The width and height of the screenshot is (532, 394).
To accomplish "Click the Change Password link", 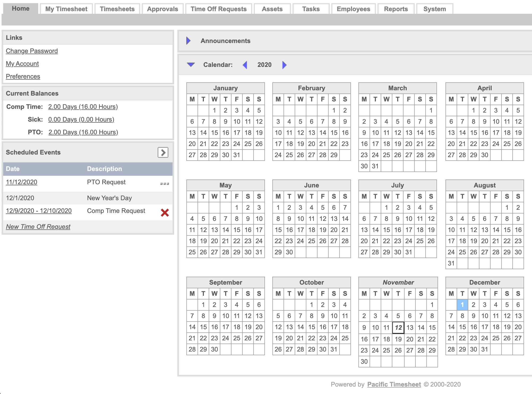I will point(32,51).
